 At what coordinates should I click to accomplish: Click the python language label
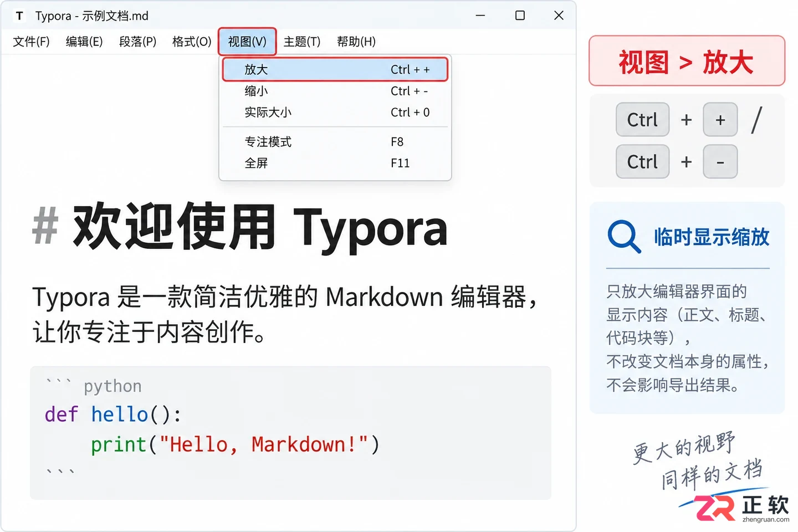click(112, 386)
